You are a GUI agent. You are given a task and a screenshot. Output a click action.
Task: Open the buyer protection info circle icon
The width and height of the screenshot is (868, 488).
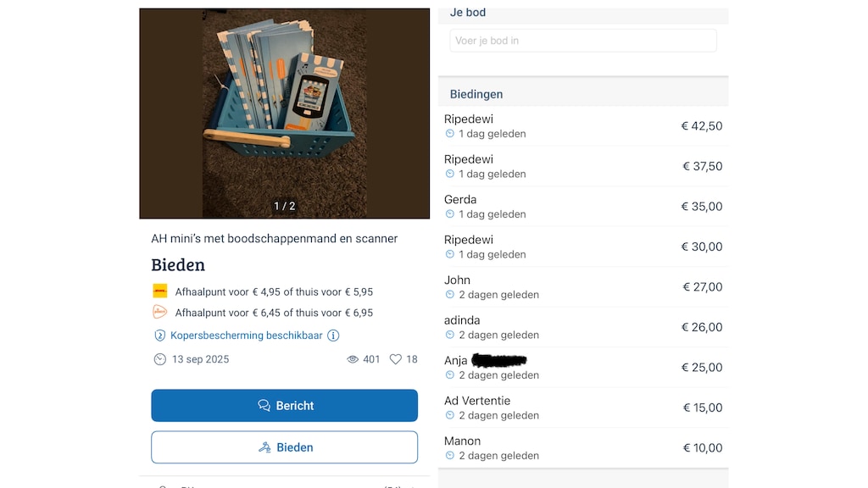point(333,335)
